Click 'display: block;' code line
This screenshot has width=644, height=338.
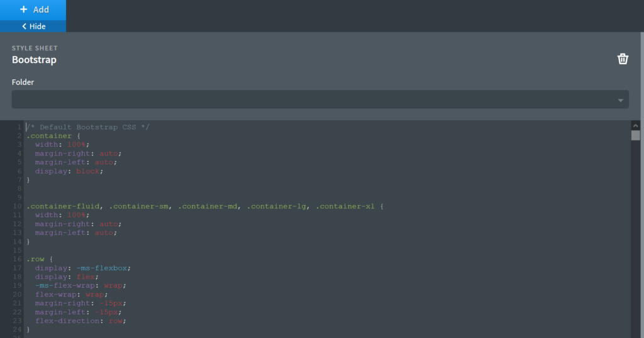[x=69, y=171]
